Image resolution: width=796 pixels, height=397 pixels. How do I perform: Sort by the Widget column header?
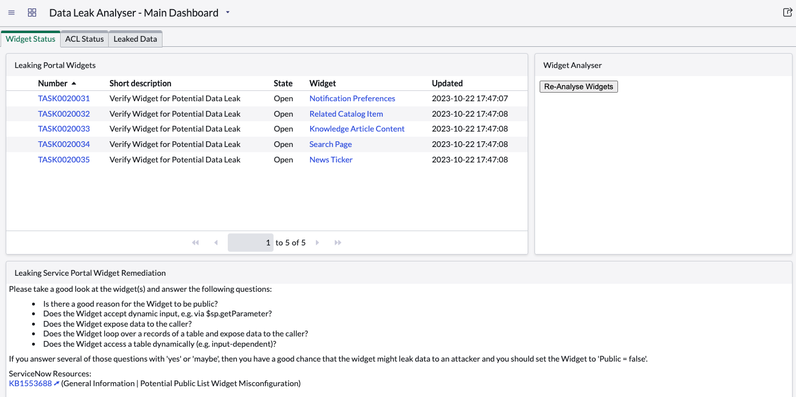point(322,83)
